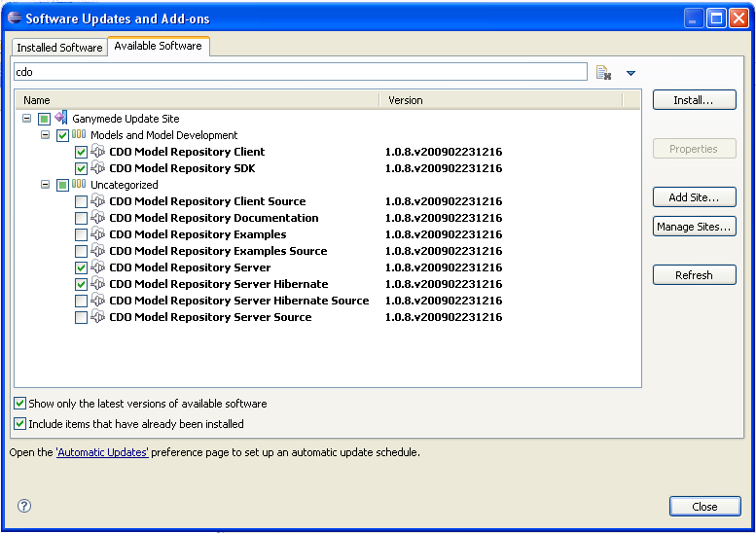Click the filter text field containing cdo
The image size is (756, 533).
point(301,72)
